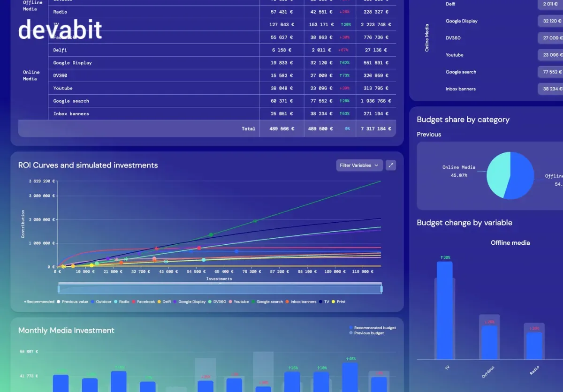The image size is (563, 392).
Task: Toggle Facebook series in the ROI legend
Action: click(x=143, y=302)
